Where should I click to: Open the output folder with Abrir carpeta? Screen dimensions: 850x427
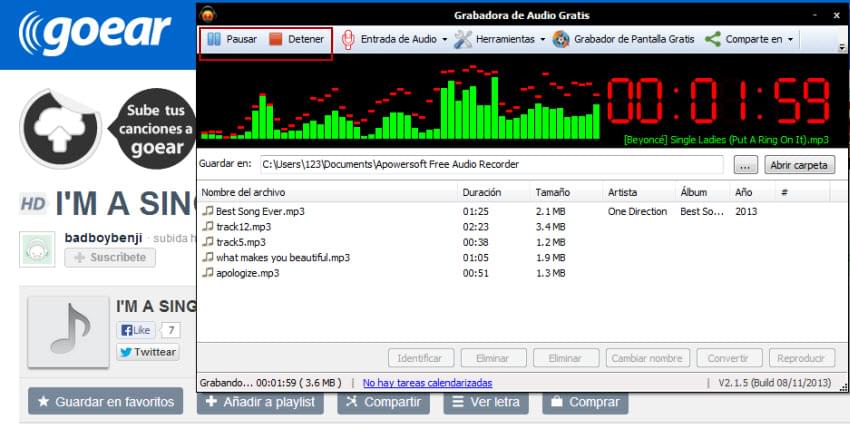pos(799,165)
